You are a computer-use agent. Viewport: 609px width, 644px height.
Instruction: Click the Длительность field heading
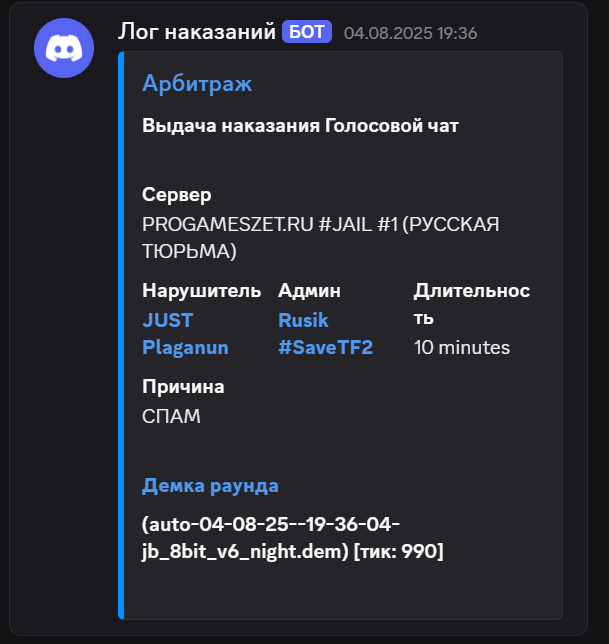pyautogui.click(x=472, y=304)
